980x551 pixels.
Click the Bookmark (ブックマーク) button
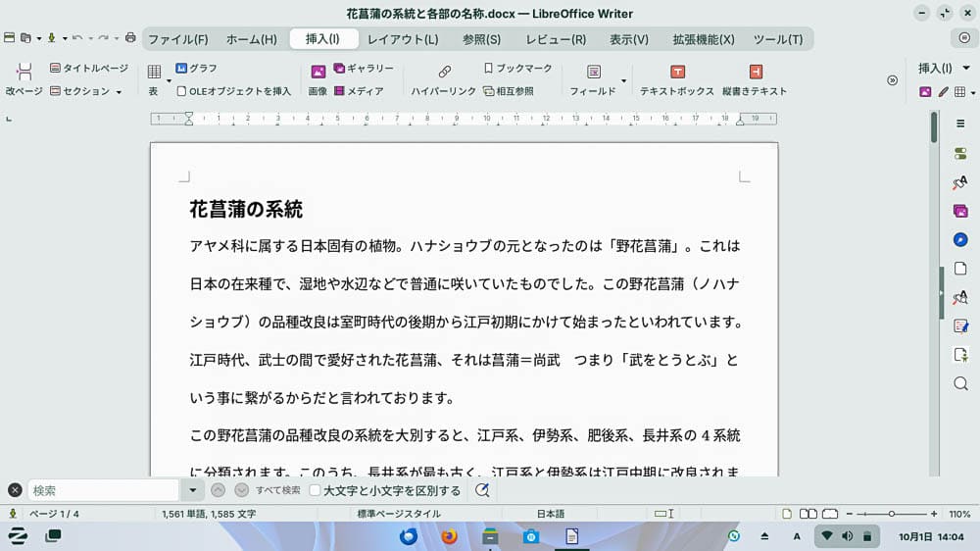[x=518, y=69]
